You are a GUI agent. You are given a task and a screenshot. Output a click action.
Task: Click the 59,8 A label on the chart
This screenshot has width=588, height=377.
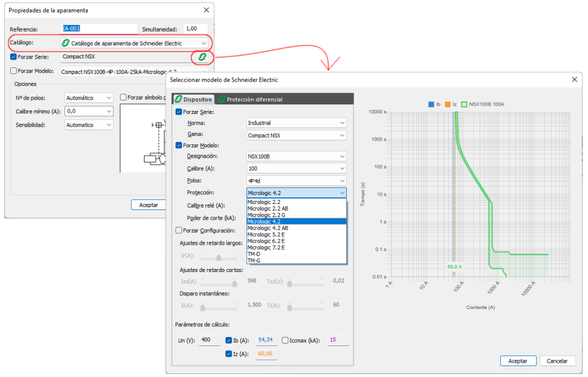[x=454, y=267]
